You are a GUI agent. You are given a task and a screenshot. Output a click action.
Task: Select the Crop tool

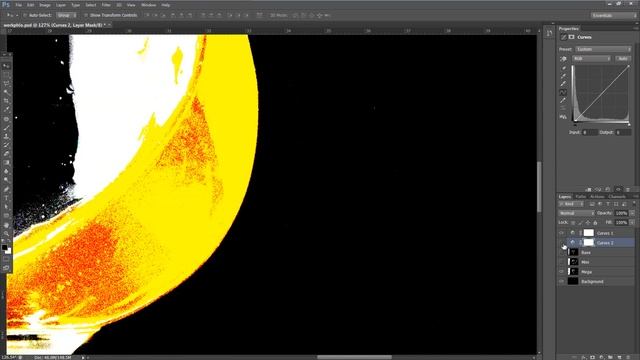coord(6,101)
